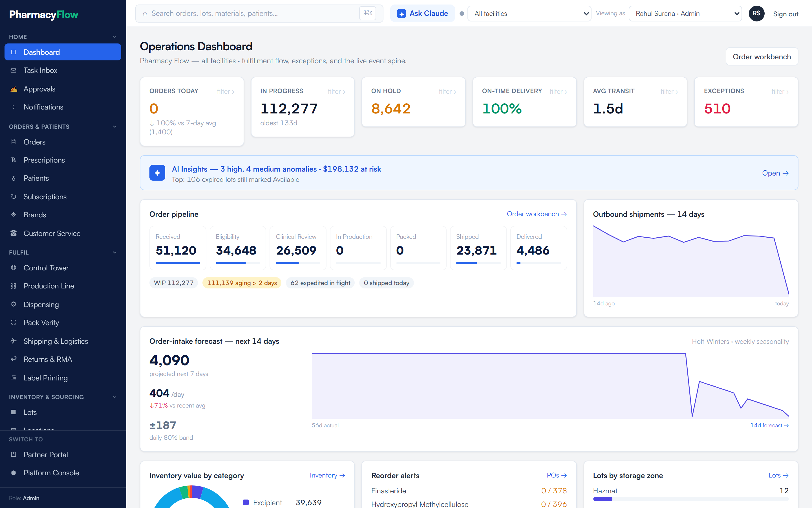Click the Received stage progress bar
The width and height of the screenshot is (812, 508).
(178, 263)
